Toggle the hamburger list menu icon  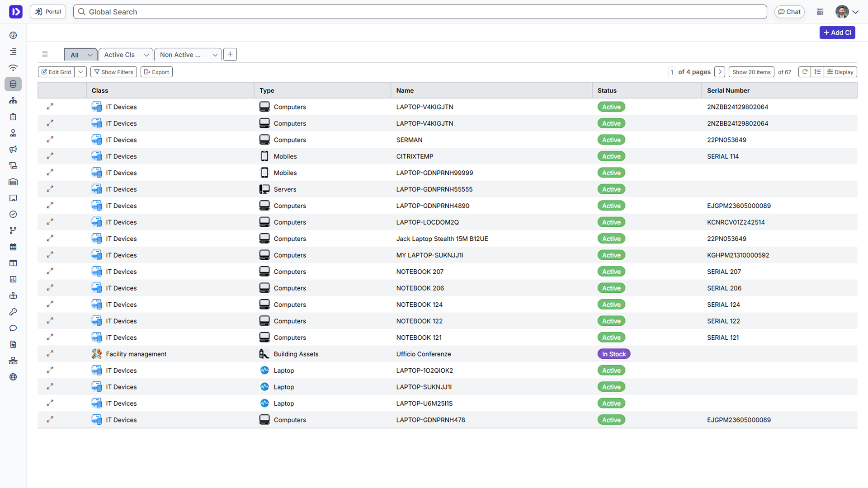(45, 54)
